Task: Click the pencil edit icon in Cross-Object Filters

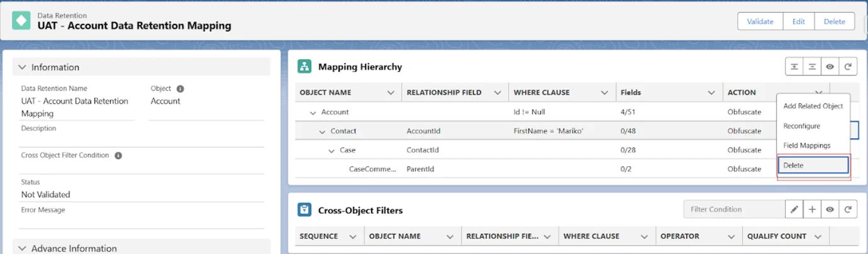Action: (x=794, y=209)
